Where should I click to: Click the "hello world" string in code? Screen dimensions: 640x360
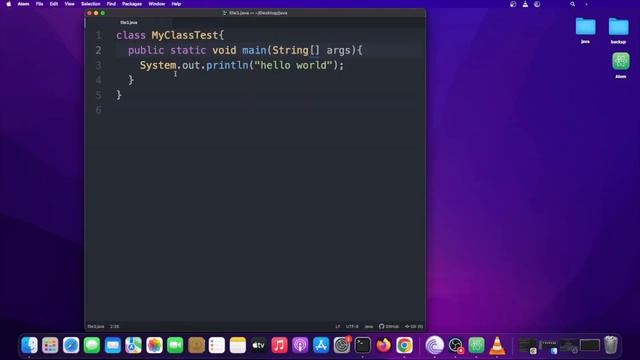[x=293, y=65]
